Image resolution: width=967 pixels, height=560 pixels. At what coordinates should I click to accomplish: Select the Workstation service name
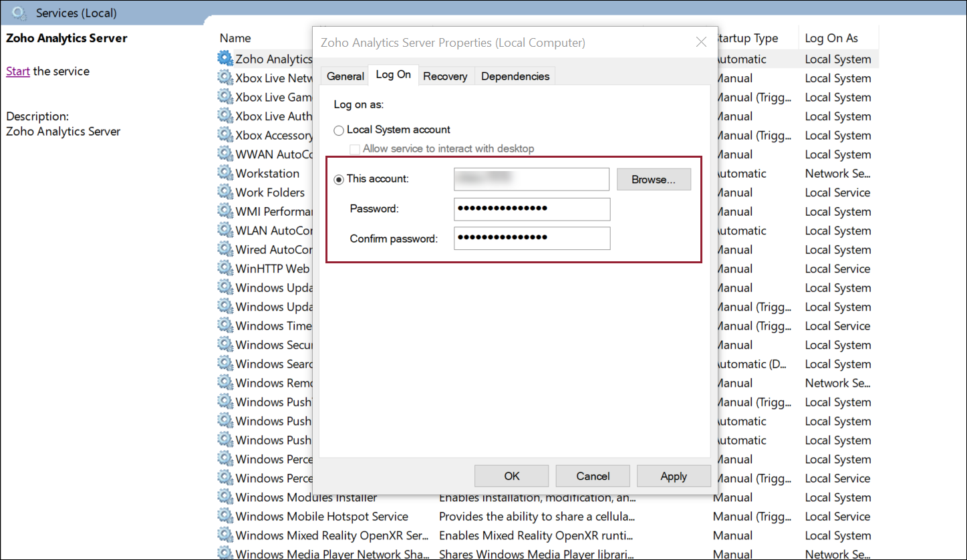[x=267, y=173]
